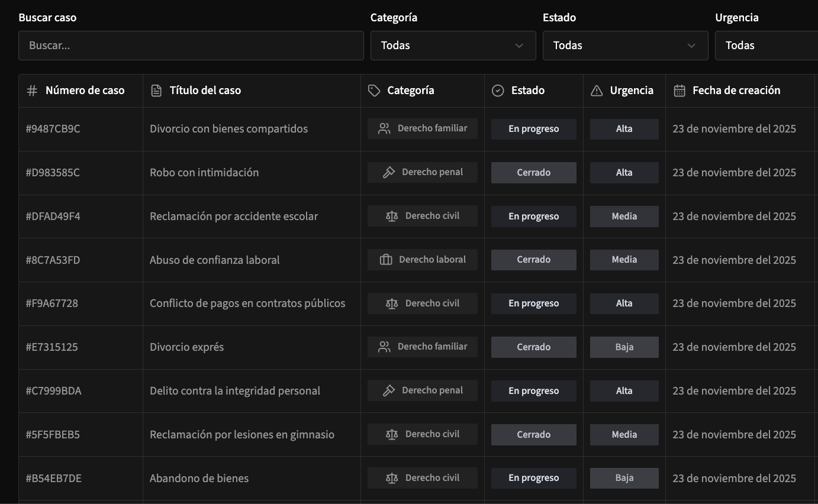This screenshot has height=504, width=818.
Task: Click the check-circle icon beside Estado header
Action: (x=498, y=91)
